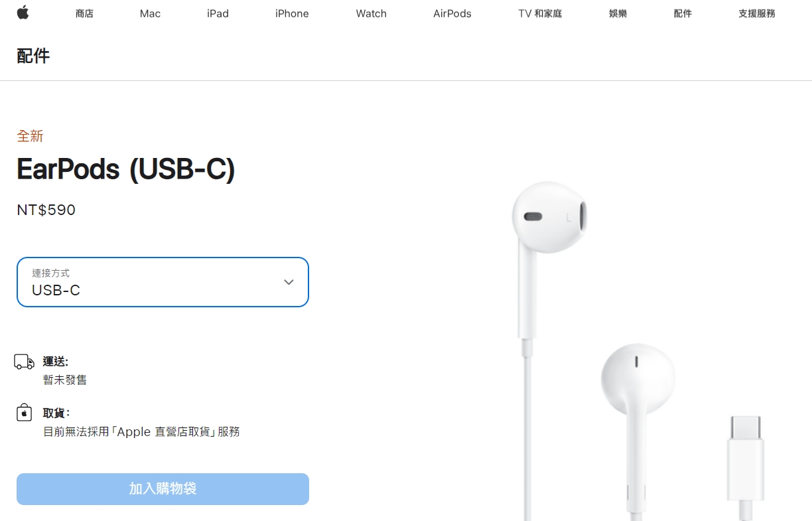Navigate to AirPods page
The width and height of the screenshot is (812, 521).
coord(452,13)
